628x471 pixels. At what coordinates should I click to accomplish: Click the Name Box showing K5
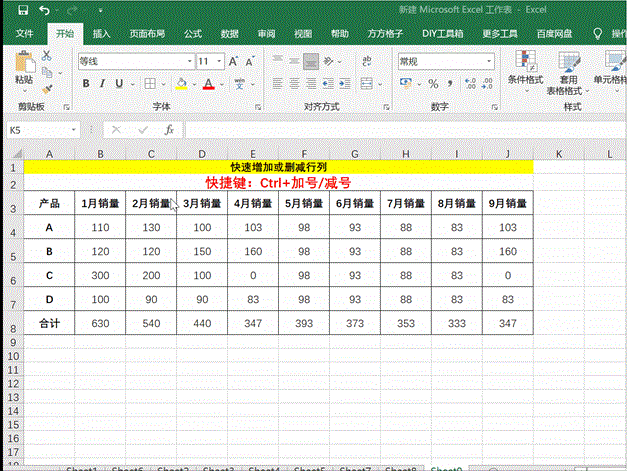tap(38, 130)
